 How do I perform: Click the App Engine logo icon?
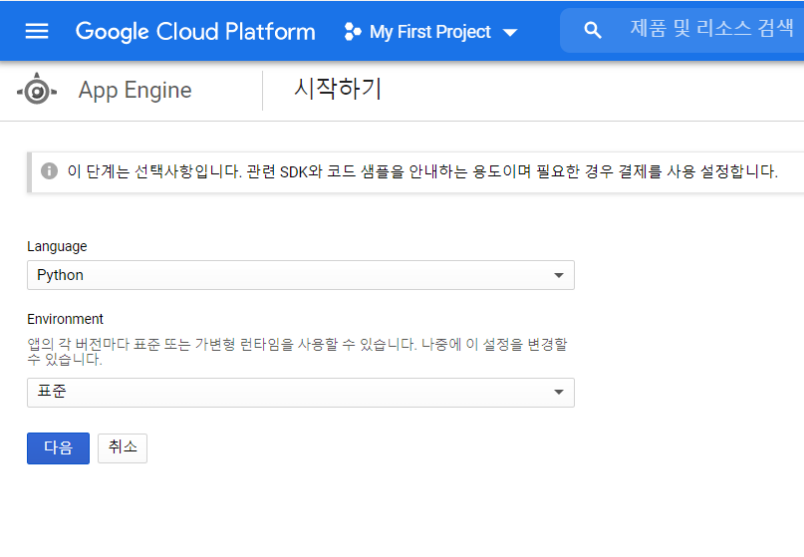click(x=37, y=89)
